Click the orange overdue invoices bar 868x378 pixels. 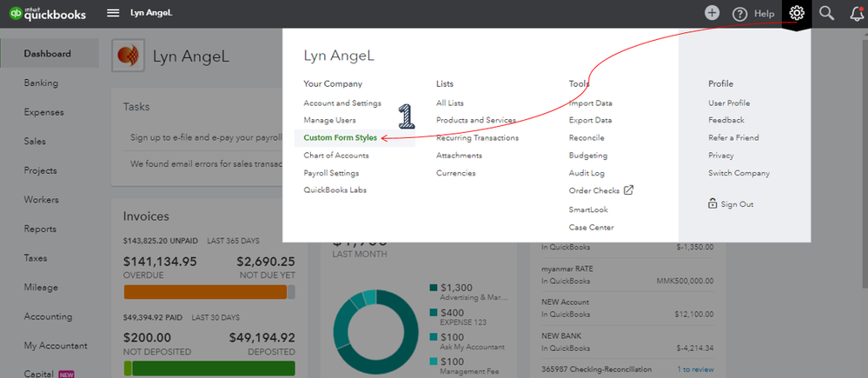point(205,292)
